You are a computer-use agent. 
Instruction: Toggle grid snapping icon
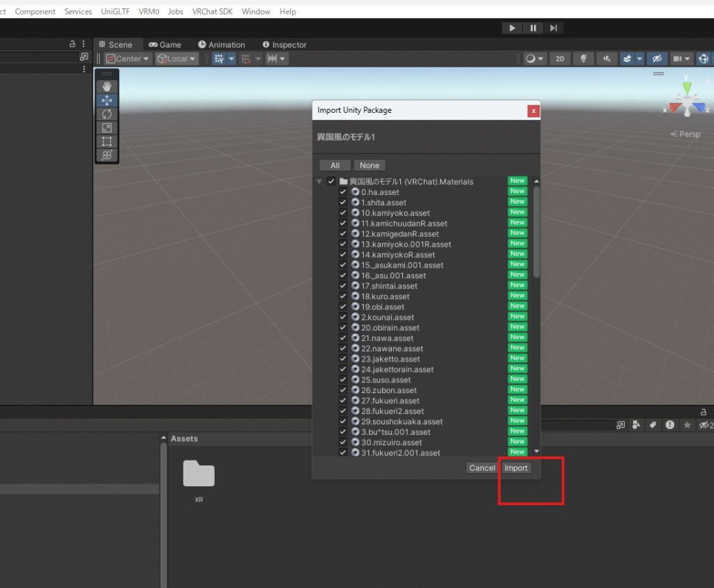tap(219, 59)
